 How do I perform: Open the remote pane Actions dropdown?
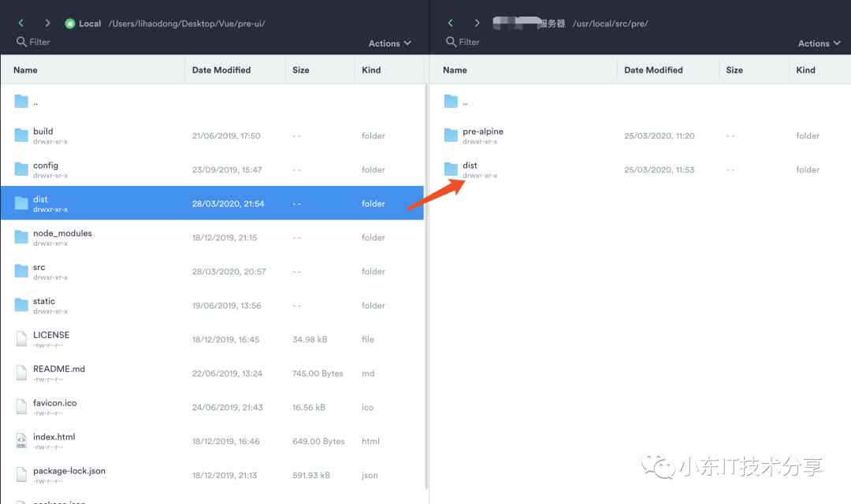coord(819,43)
